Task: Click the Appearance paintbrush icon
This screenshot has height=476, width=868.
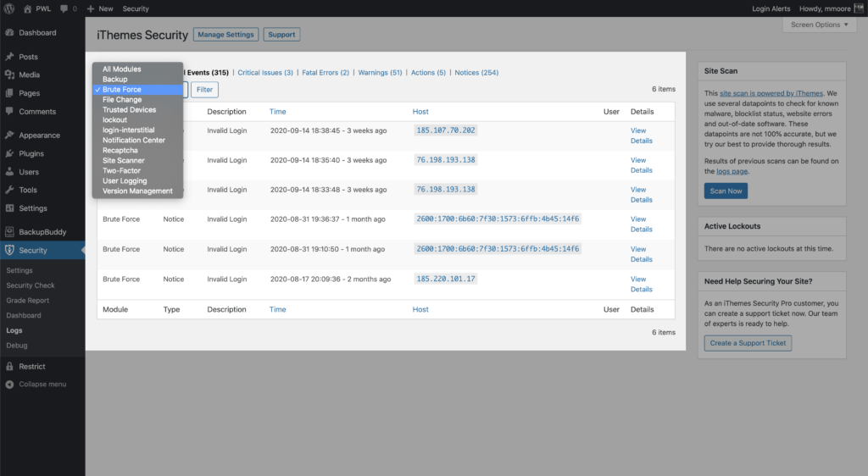Action: click(9, 135)
